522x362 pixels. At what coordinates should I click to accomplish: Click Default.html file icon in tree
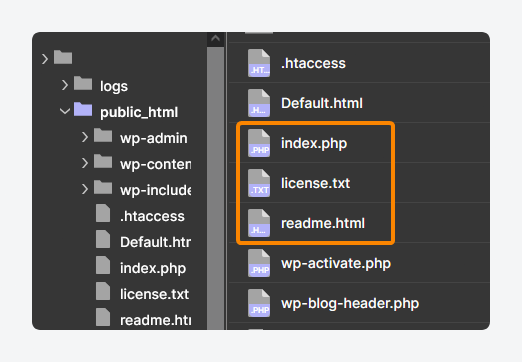pyautogui.click(x=103, y=239)
